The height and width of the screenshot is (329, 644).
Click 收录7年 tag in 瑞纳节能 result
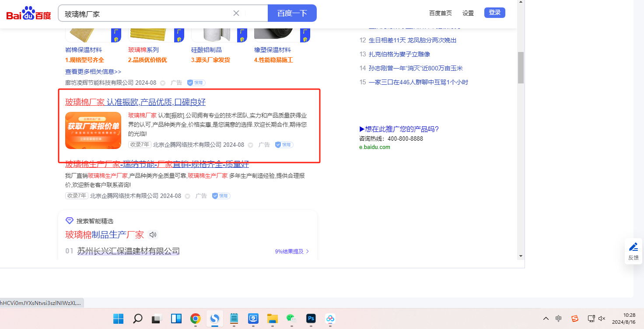(x=77, y=196)
